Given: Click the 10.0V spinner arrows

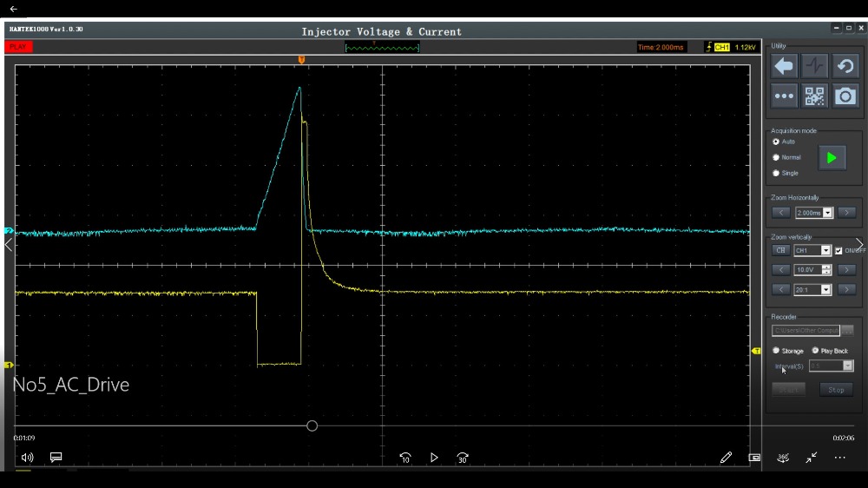Looking at the screenshot, I should pyautogui.click(x=826, y=270).
